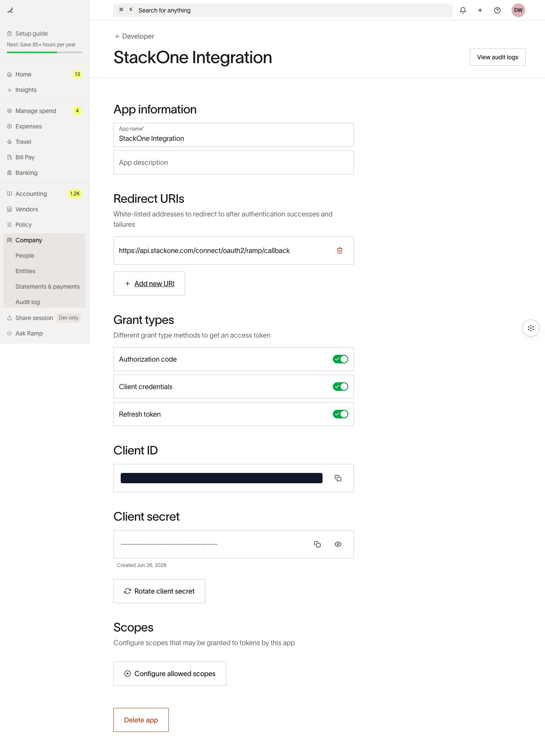Screen dimensions: 545x756
Task: Click the plus create icon in header
Action: tap(480, 10)
